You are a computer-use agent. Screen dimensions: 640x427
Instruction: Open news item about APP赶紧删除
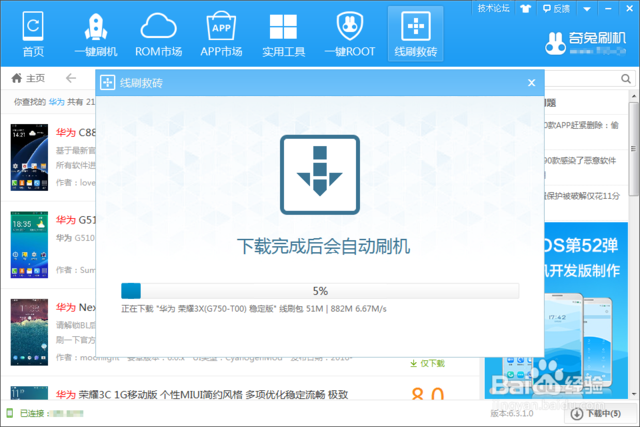point(582,125)
